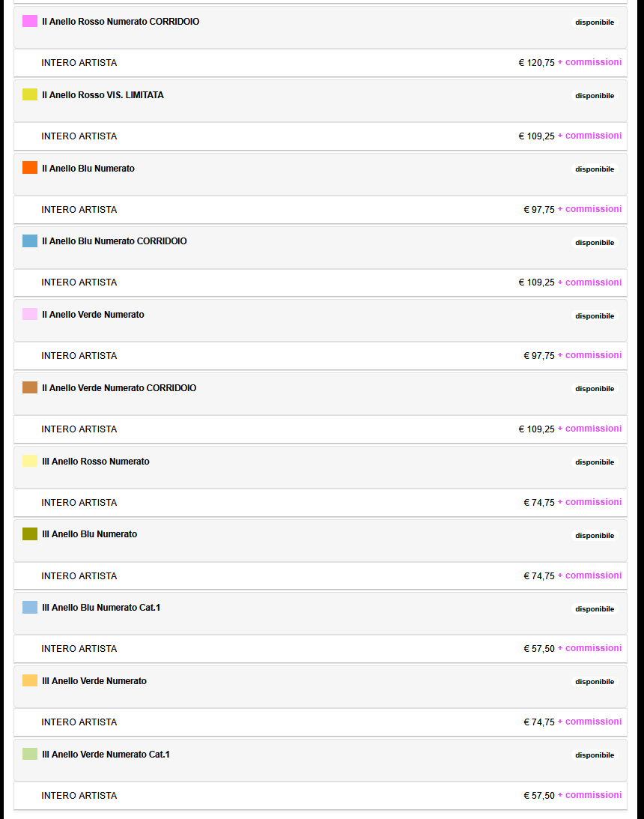
Task: Select blue swatch for II Anello Blu Numerato CORRIDOIO
Action: (x=30, y=241)
